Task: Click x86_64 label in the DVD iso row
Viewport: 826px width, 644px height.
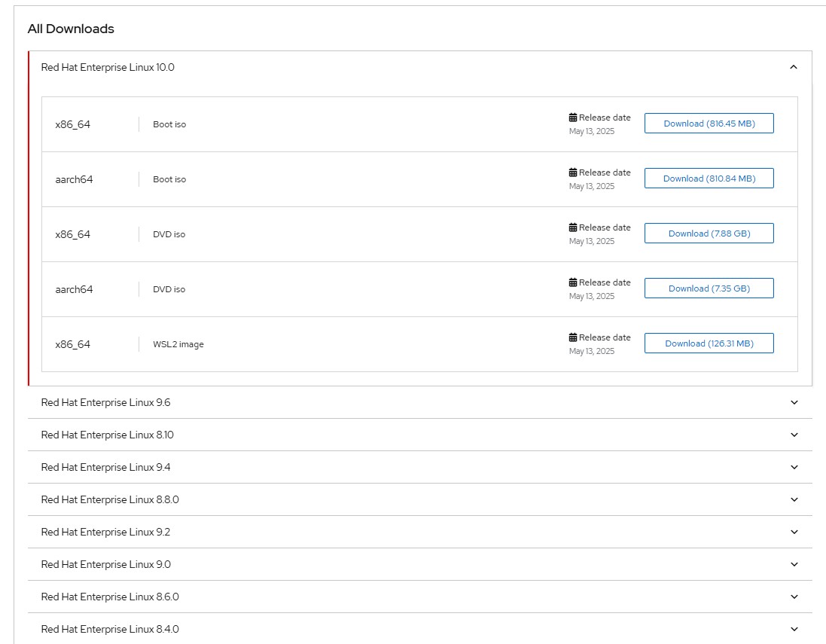Action: point(73,234)
